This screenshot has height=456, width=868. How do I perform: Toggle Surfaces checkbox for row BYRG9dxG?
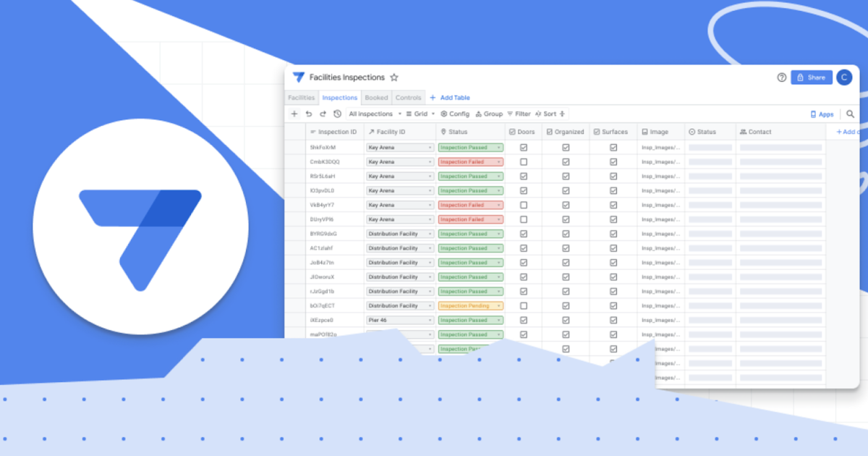613,234
